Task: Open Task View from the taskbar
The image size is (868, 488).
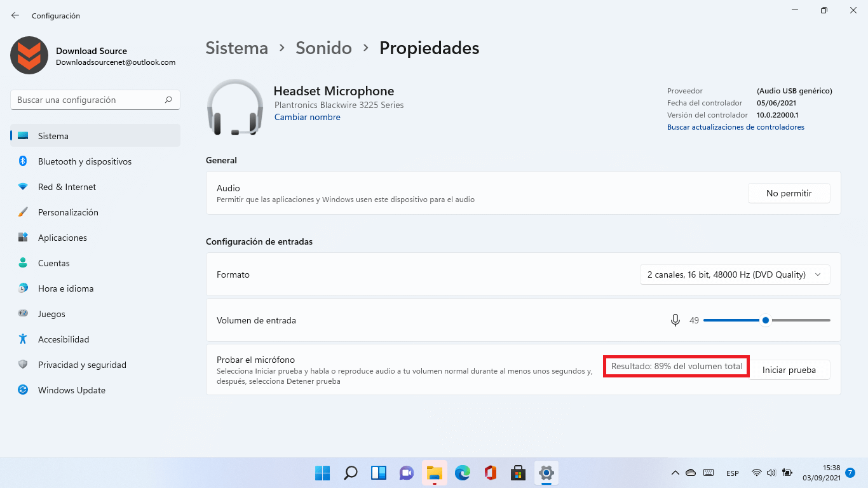Action: coord(379,473)
